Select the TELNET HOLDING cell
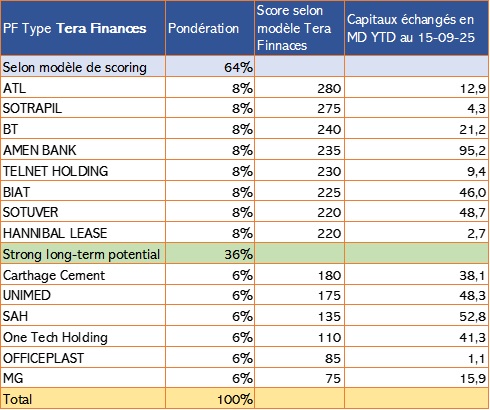Screen dimensions: 490x410 (83, 171)
